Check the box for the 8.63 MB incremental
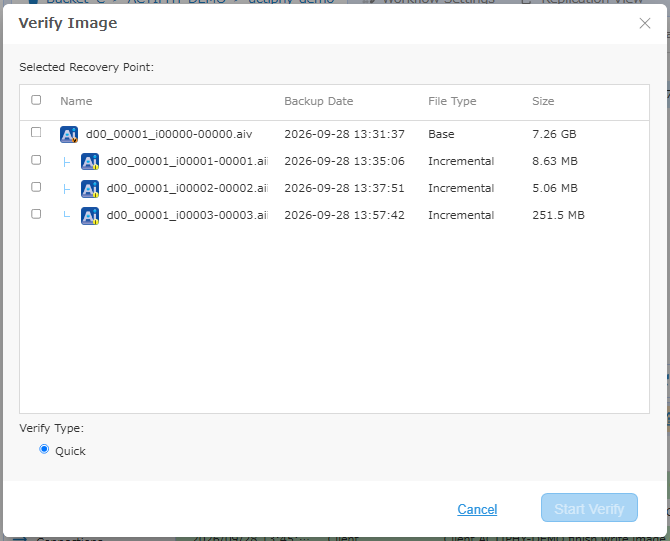Image resolution: width=670 pixels, height=541 pixels. [36, 160]
